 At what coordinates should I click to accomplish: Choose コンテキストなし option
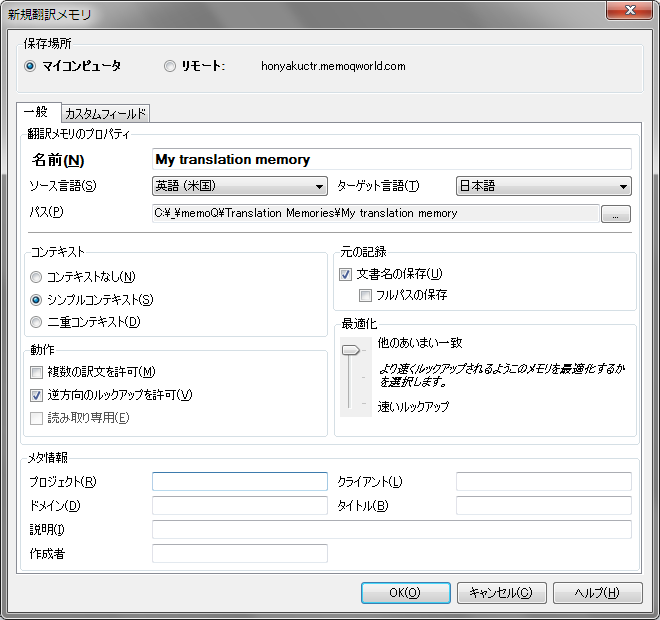(x=37, y=277)
